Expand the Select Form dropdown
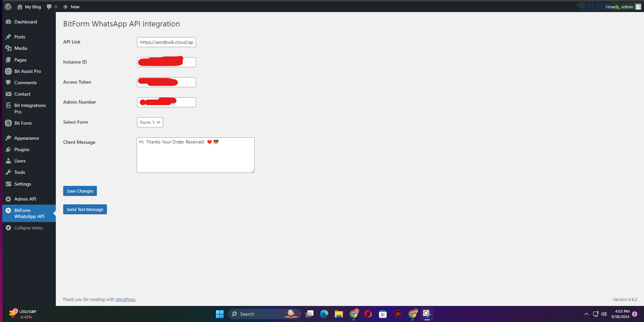644x322 pixels. 150,122
